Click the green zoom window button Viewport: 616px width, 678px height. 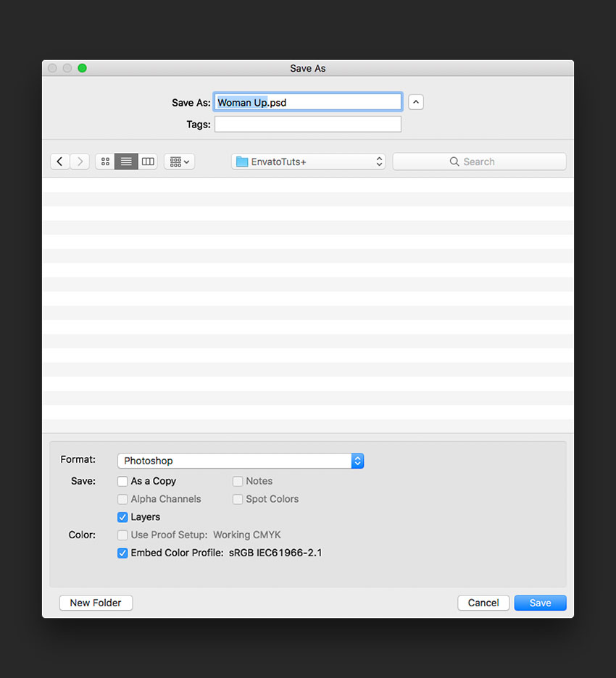(82, 68)
